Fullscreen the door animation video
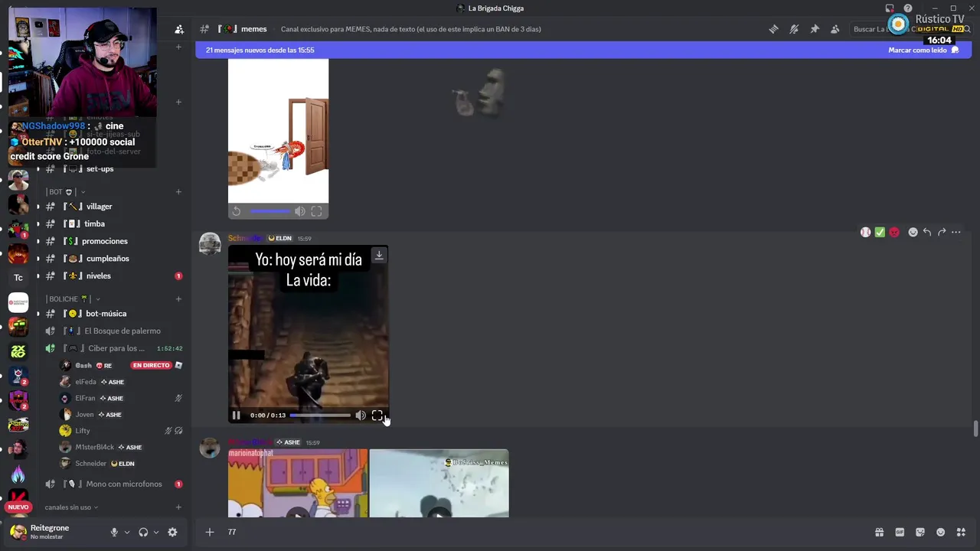 [316, 211]
